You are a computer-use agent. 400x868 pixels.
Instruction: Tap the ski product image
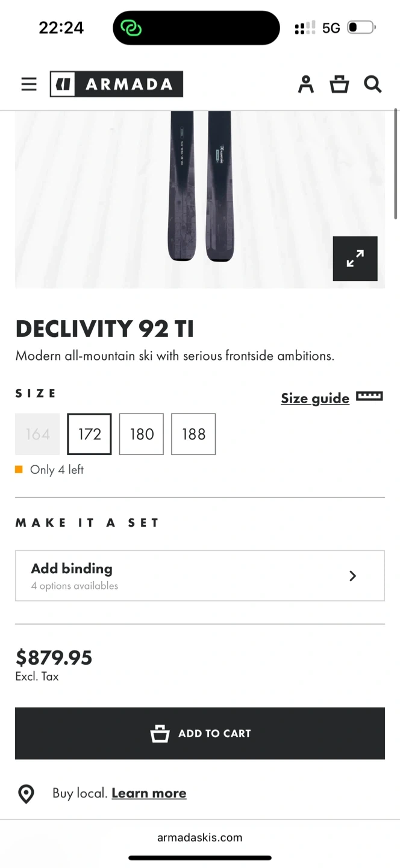tap(200, 187)
